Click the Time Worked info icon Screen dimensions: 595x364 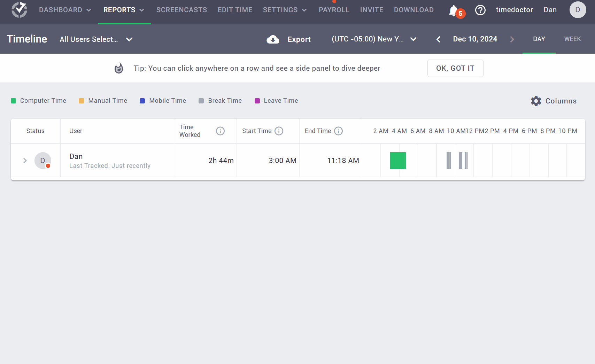coord(220,131)
